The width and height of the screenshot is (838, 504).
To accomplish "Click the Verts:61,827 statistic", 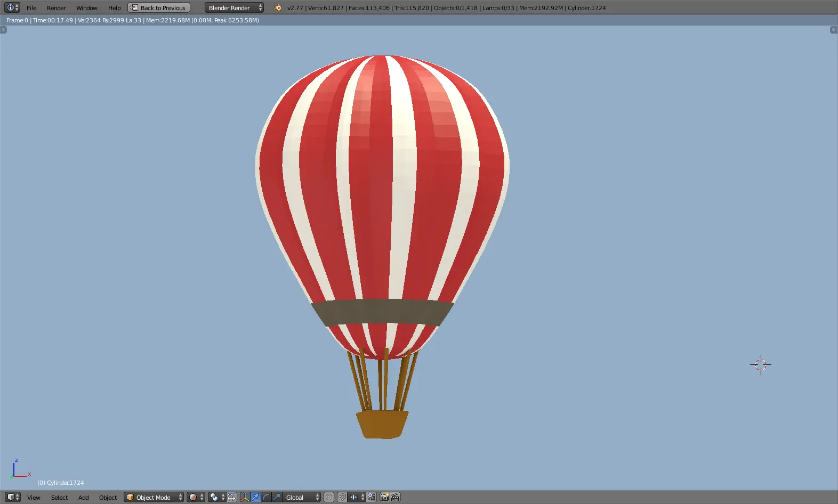I will tap(326, 8).
